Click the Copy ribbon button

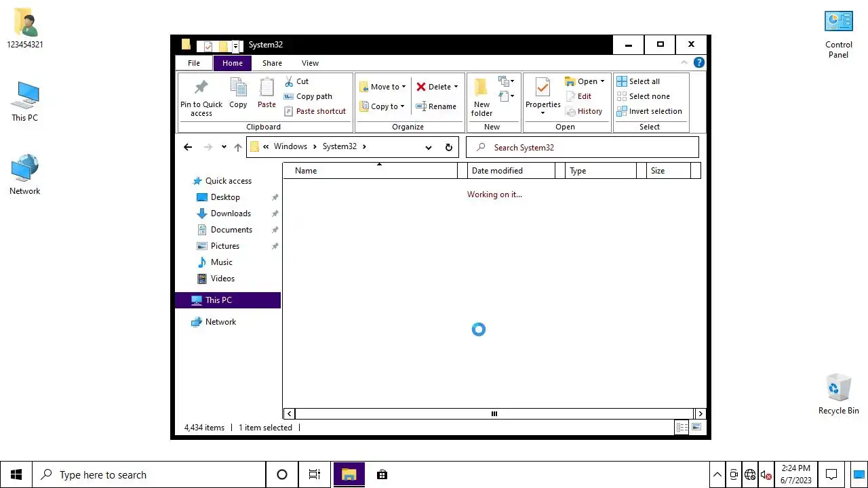point(238,94)
